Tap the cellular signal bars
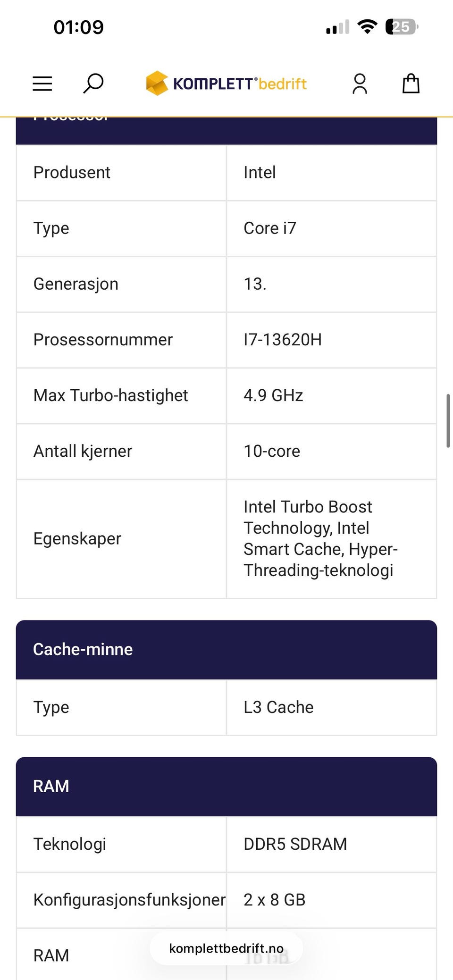The height and width of the screenshot is (980, 453). click(x=338, y=27)
